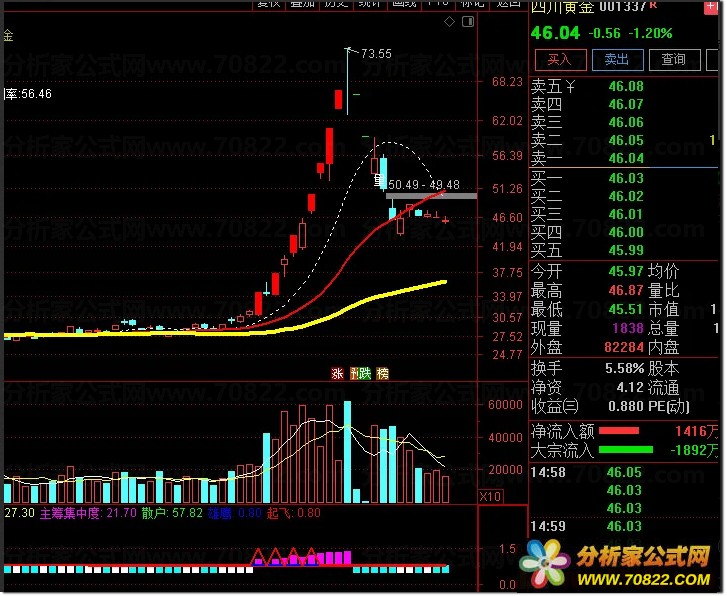Click the PE(动) label

[669, 407]
